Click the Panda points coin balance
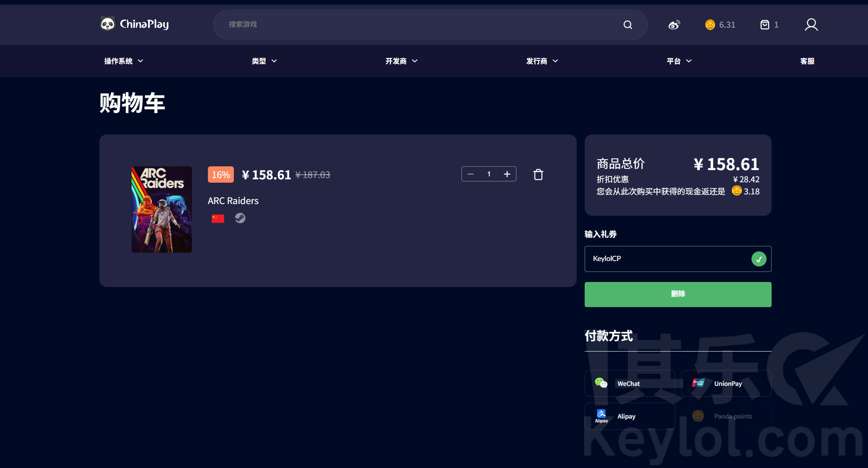The height and width of the screenshot is (468, 868). pos(720,25)
